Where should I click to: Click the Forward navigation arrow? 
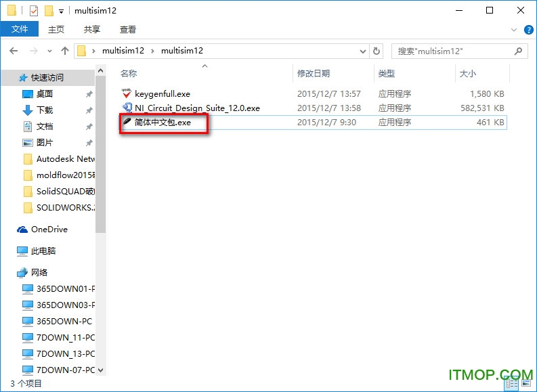(34, 51)
